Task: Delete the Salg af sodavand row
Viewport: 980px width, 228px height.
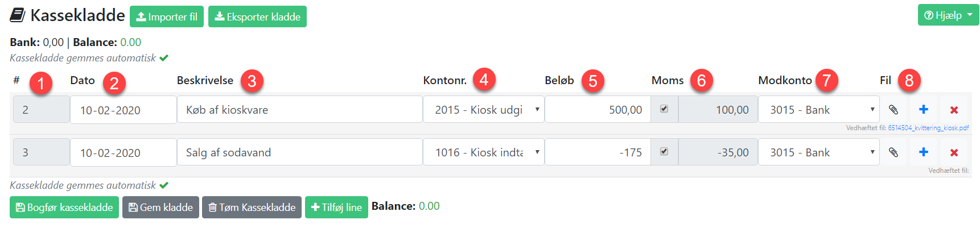Action: tap(954, 152)
